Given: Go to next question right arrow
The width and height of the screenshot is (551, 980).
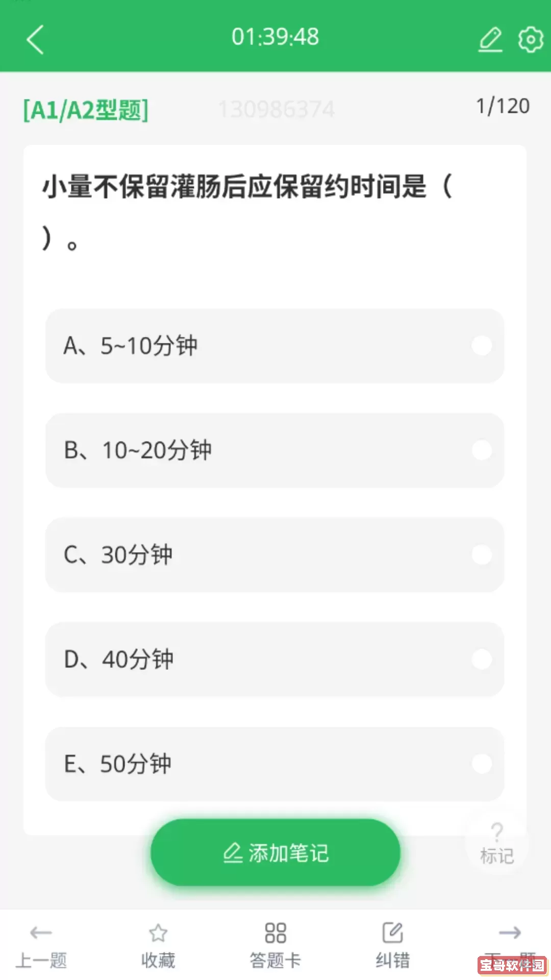Looking at the screenshot, I should click(x=510, y=933).
